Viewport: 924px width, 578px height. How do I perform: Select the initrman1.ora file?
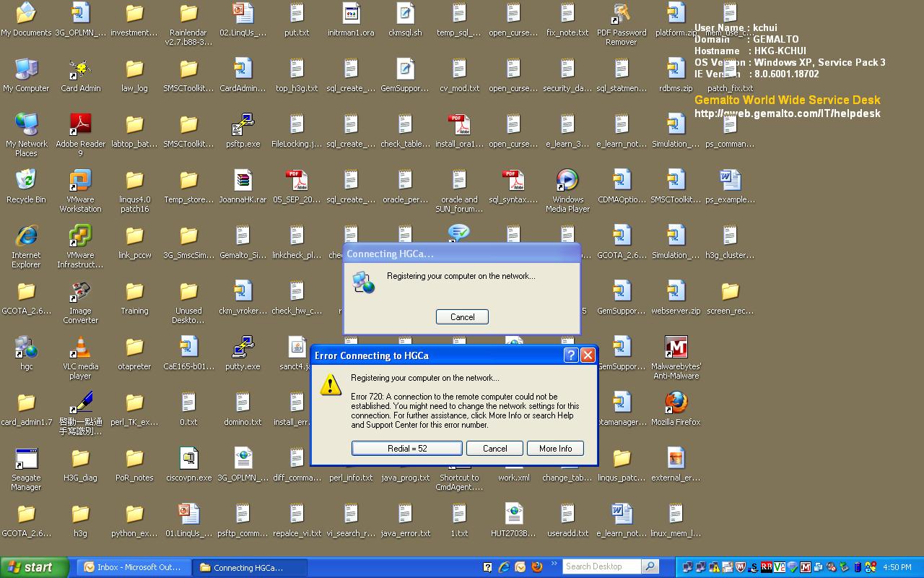pos(351,20)
